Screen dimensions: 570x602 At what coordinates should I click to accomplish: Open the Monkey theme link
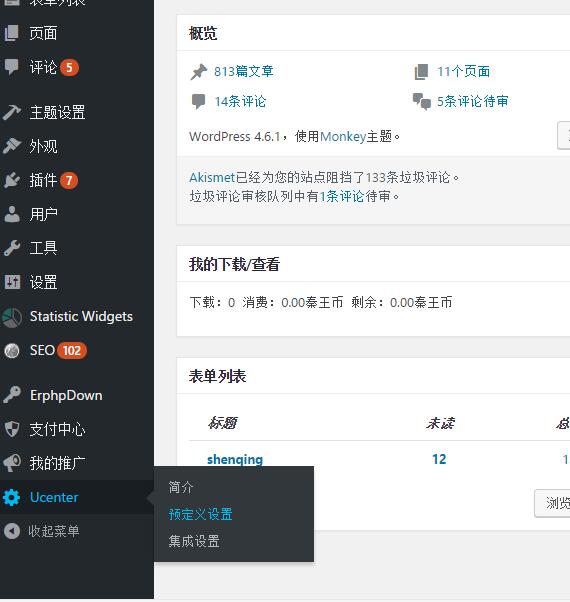coord(343,136)
